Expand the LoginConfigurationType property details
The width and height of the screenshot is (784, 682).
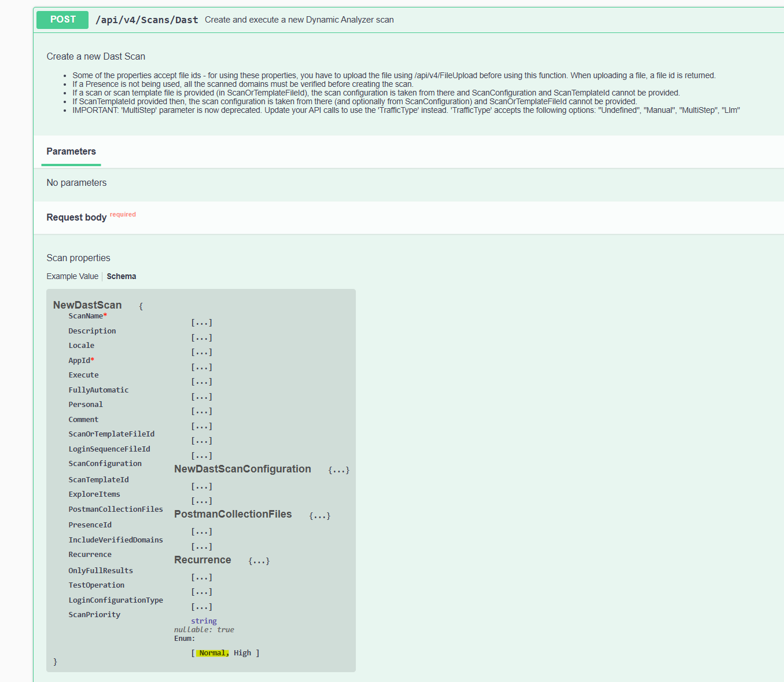coord(202,607)
